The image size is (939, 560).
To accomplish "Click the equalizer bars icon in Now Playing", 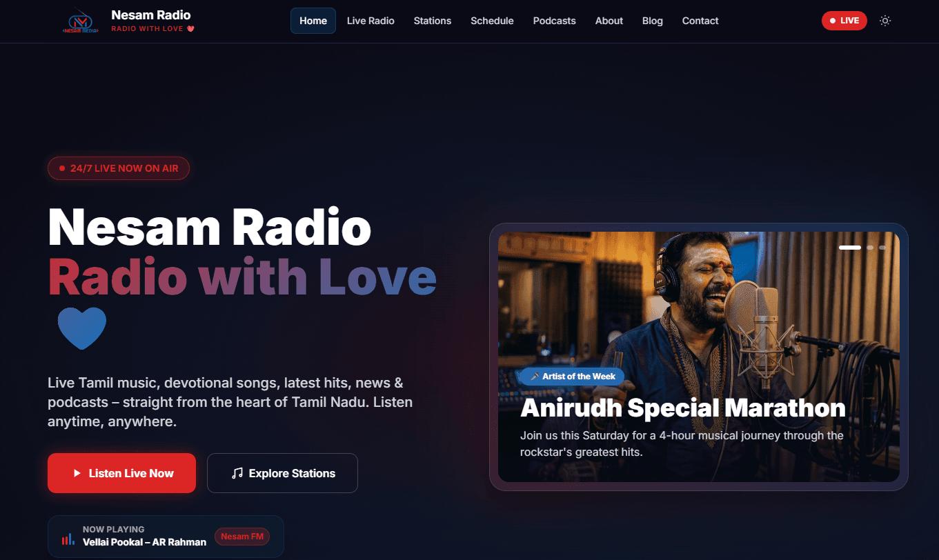I will coord(66,537).
